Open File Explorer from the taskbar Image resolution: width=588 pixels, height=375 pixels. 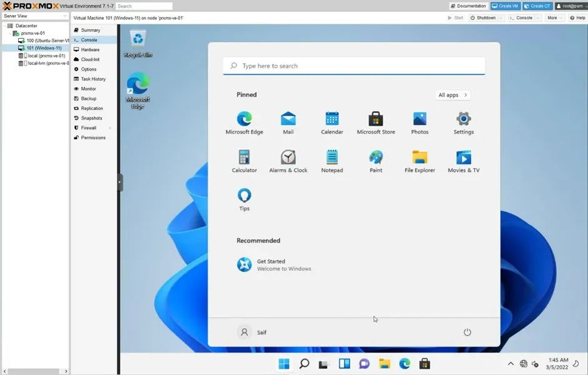(x=384, y=364)
